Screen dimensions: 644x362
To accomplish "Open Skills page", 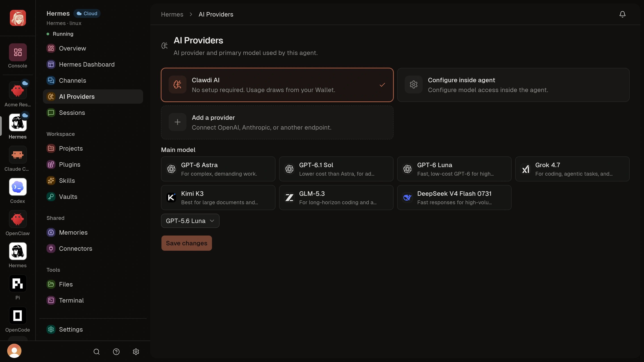I will point(93,181).
